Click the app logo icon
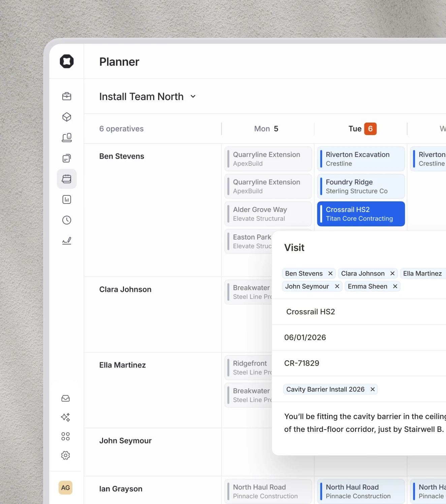The image size is (446, 504). (67, 61)
